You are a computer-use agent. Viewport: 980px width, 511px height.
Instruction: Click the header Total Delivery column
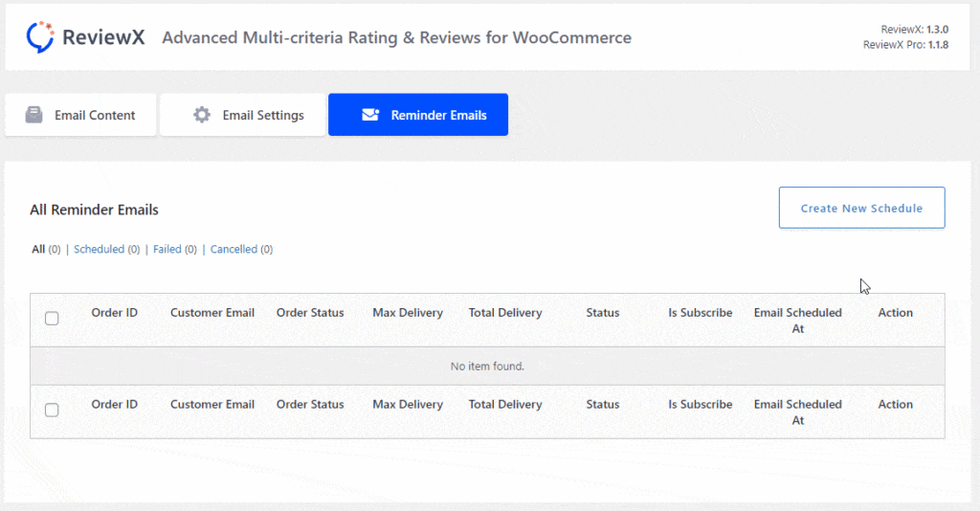click(x=505, y=312)
